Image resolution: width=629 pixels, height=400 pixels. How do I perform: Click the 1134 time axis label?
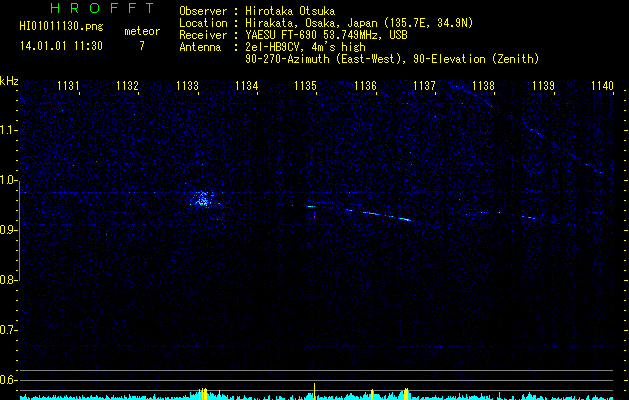point(246,86)
